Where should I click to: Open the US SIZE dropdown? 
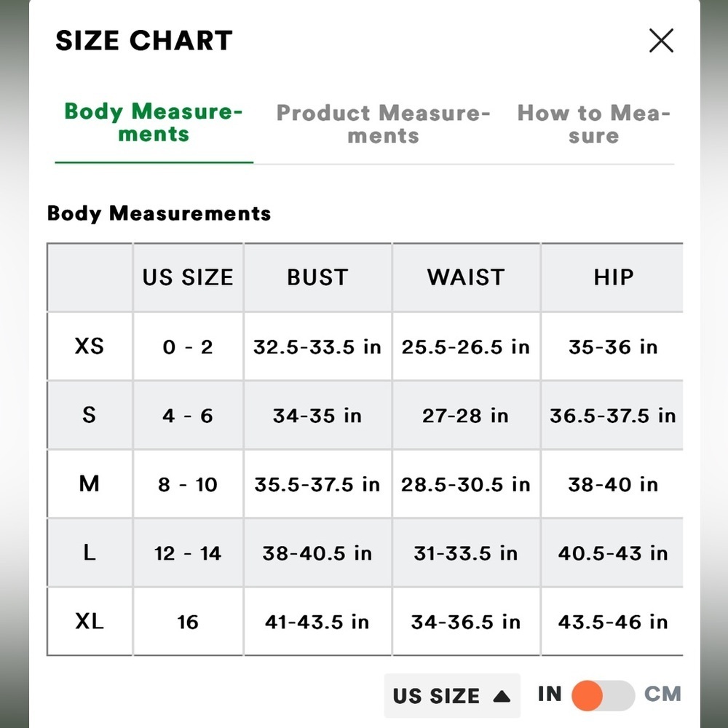tap(452, 695)
